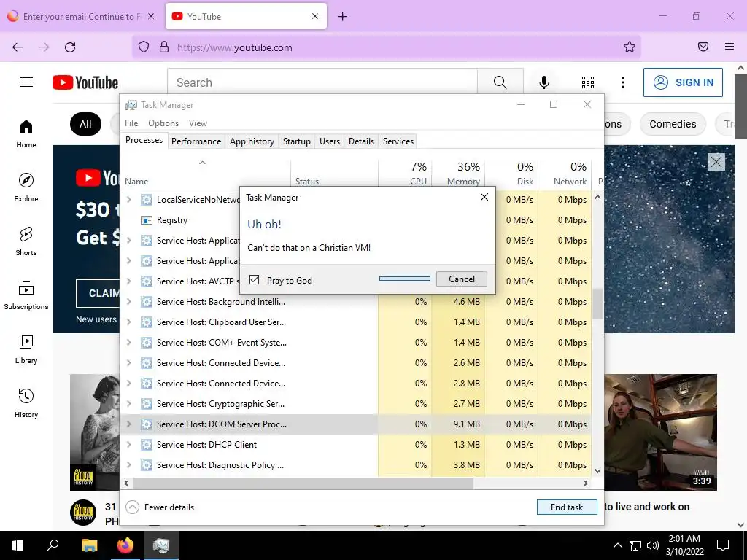Dismiss the YouTube banner ad
This screenshot has height=560, width=747.
coord(716,162)
